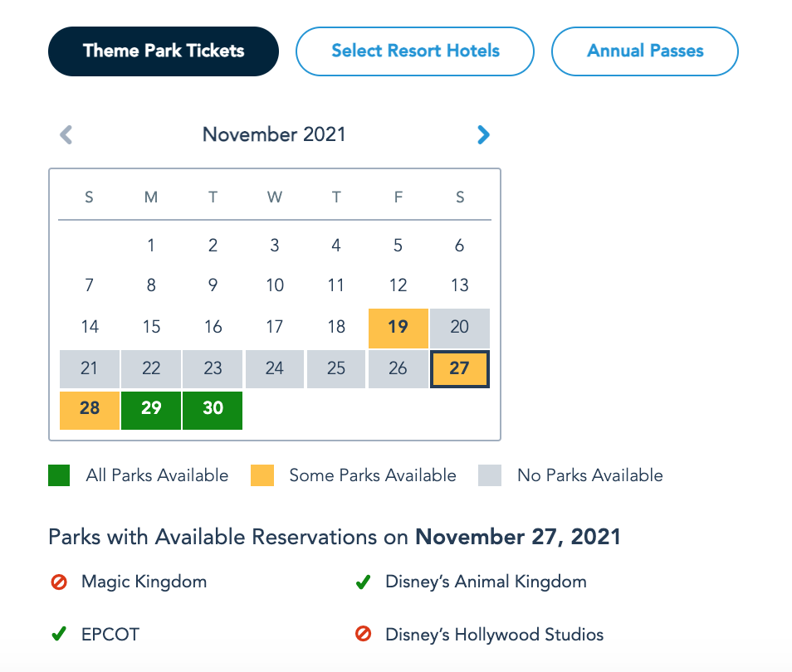Viewport: 792px width, 672px height.
Task: Click checkmark beside Disney's Animal Kingdom
Action: tap(363, 582)
